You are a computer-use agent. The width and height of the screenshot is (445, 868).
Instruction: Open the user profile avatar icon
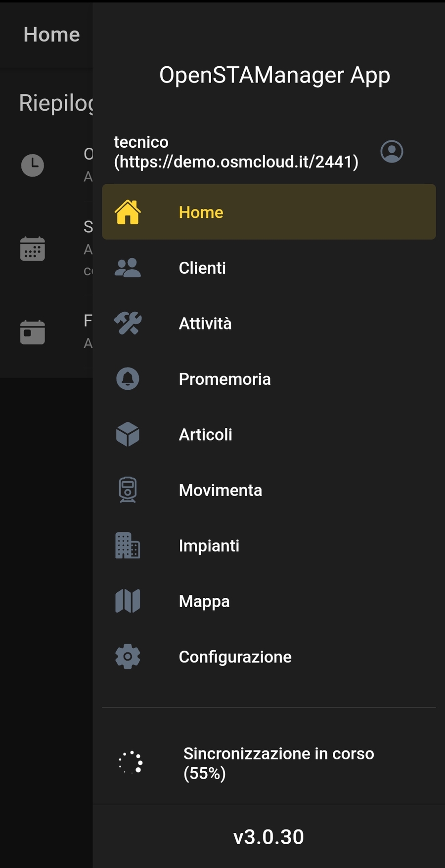pos(392,151)
